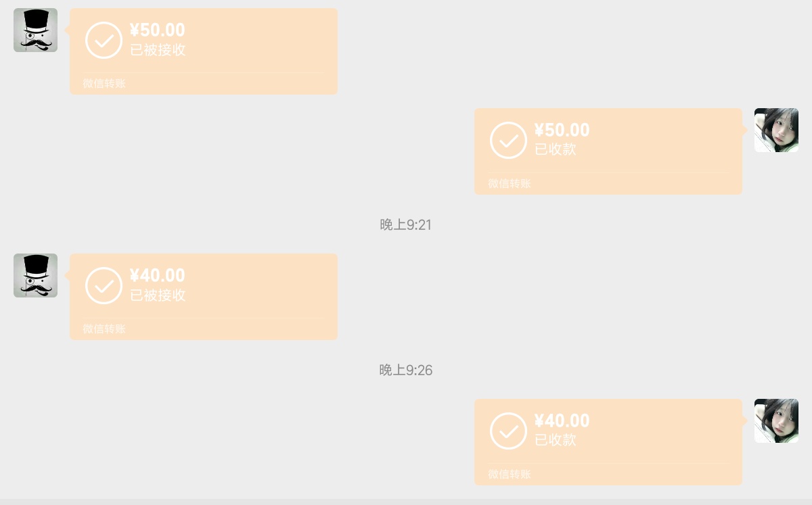Screen dimensions: 812x505
Task: Click 微信转账 label under ¥40.00 已收款
Action: pos(510,475)
